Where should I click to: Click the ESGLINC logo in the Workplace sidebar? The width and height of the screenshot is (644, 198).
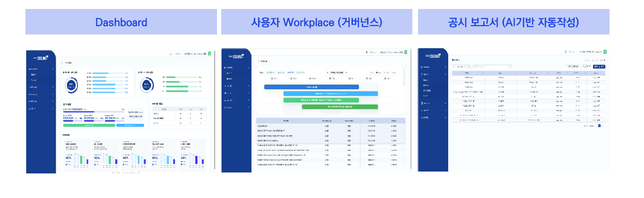pos(237,57)
